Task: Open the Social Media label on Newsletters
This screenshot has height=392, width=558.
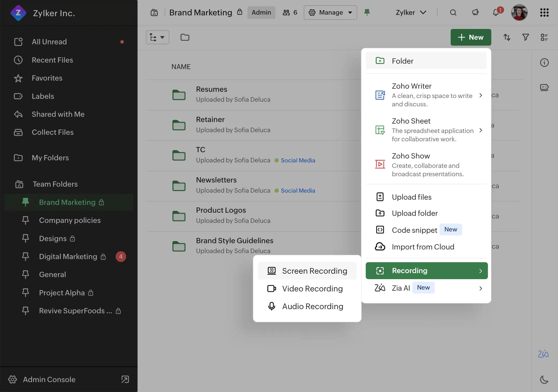Action: [298, 191]
